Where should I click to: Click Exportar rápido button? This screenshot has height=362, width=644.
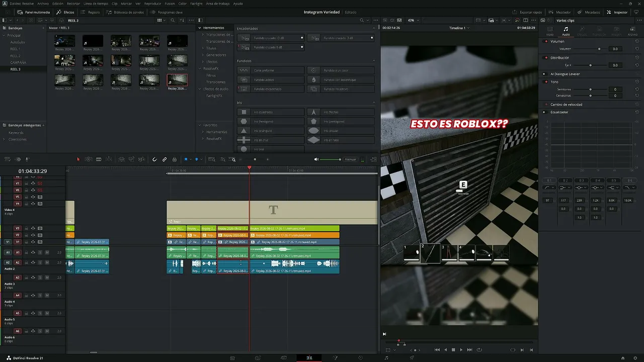[x=528, y=12]
